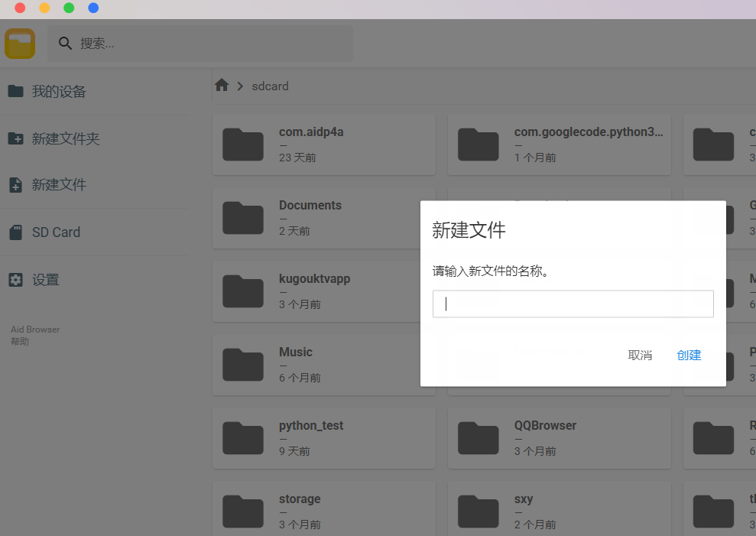Click the yellow minimize dot
This screenshot has width=756, height=536.
pos(44,8)
